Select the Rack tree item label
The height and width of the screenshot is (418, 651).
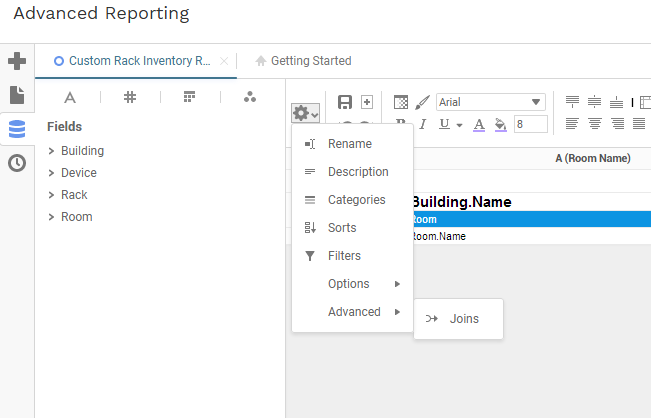point(74,195)
